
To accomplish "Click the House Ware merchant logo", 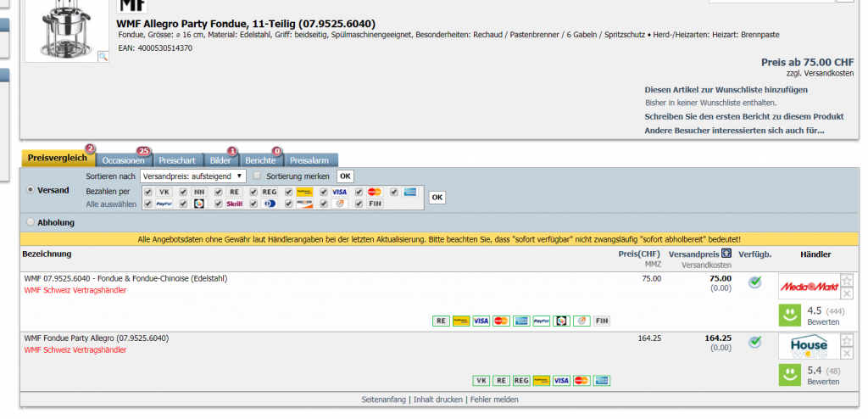I will pyautogui.click(x=808, y=346).
